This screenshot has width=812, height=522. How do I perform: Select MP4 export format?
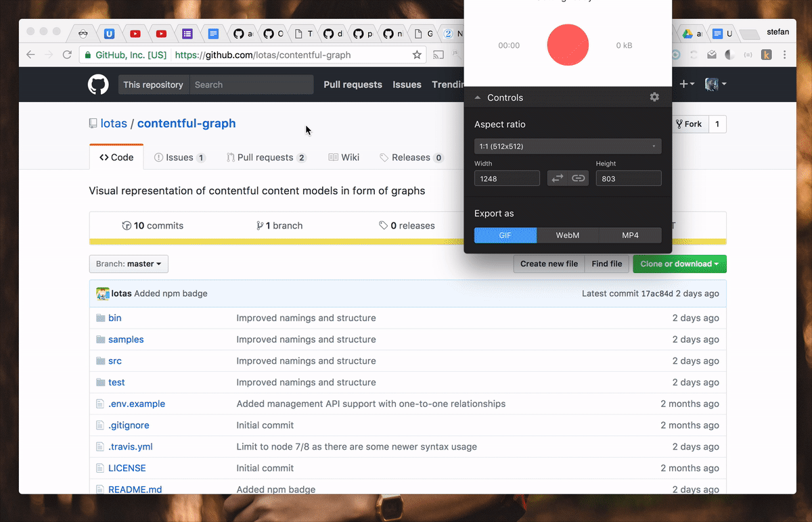pos(630,235)
